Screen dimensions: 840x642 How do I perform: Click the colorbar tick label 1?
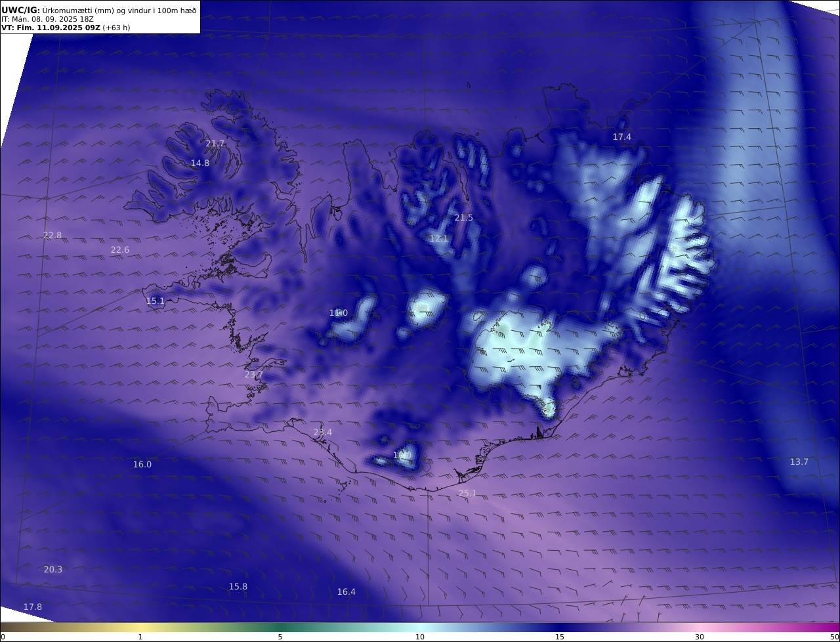point(140,637)
